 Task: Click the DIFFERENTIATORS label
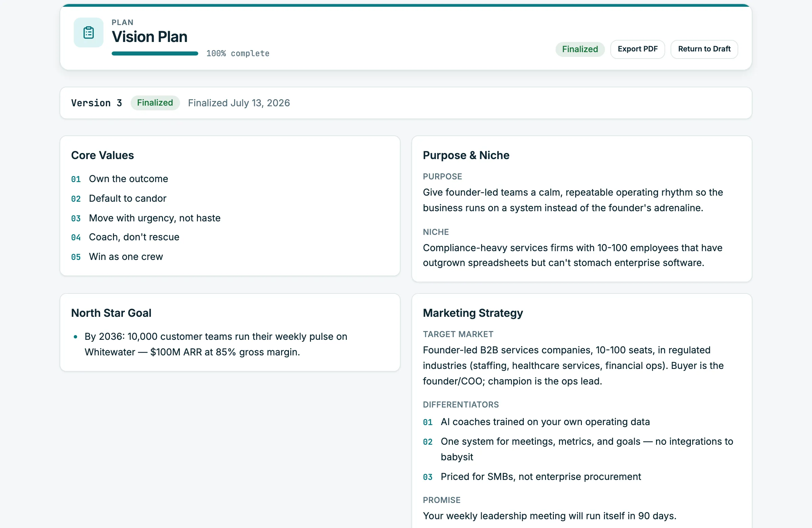tap(460, 405)
